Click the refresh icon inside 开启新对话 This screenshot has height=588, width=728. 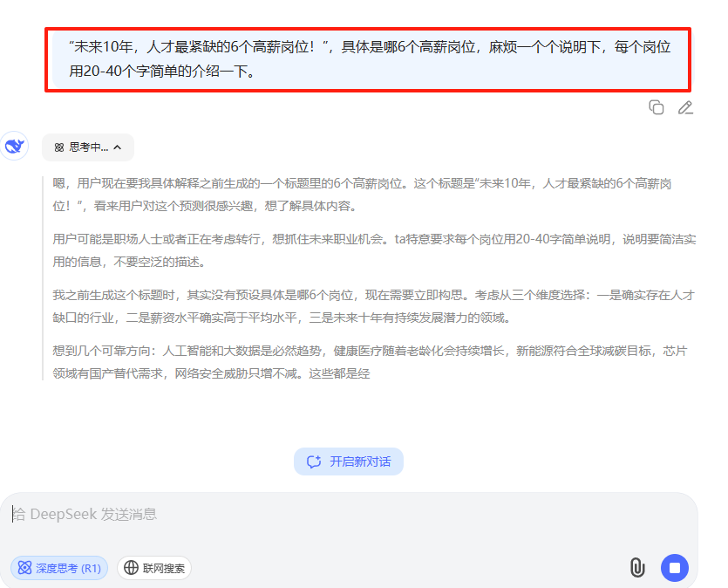(314, 462)
